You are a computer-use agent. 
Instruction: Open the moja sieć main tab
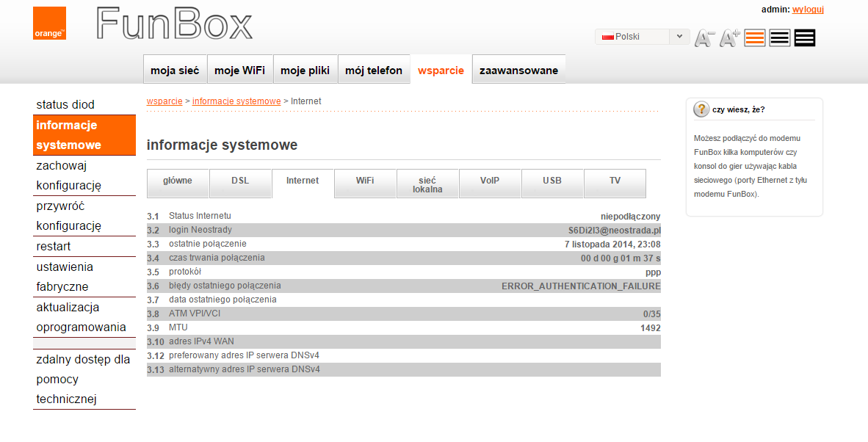175,70
